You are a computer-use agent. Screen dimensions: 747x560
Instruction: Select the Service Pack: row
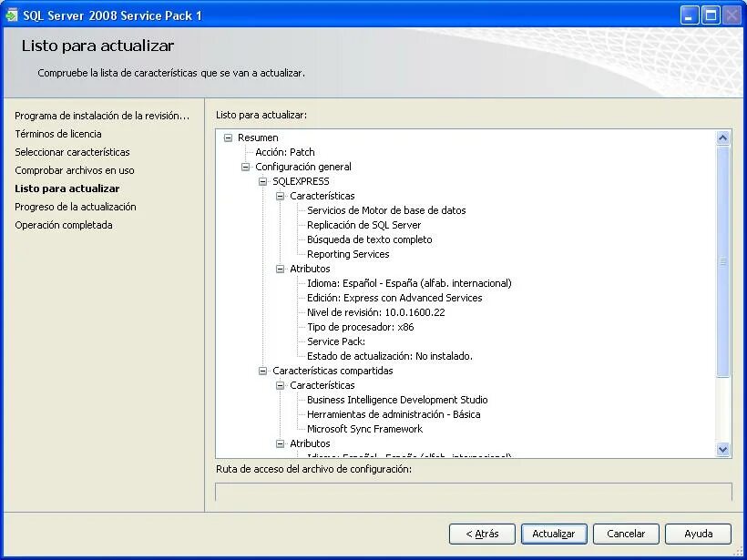(x=336, y=341)
